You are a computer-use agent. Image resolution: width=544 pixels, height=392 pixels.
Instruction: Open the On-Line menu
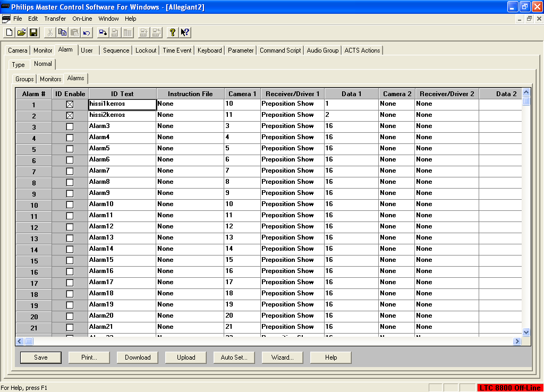pyautogui.click(x=82, y=19)
